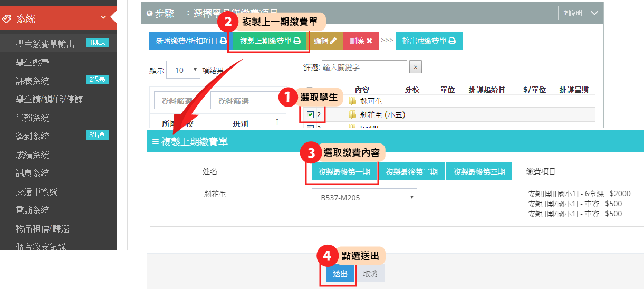Click the red 刪除 delete button
644x289 pixels.
[x=361, y=41]
